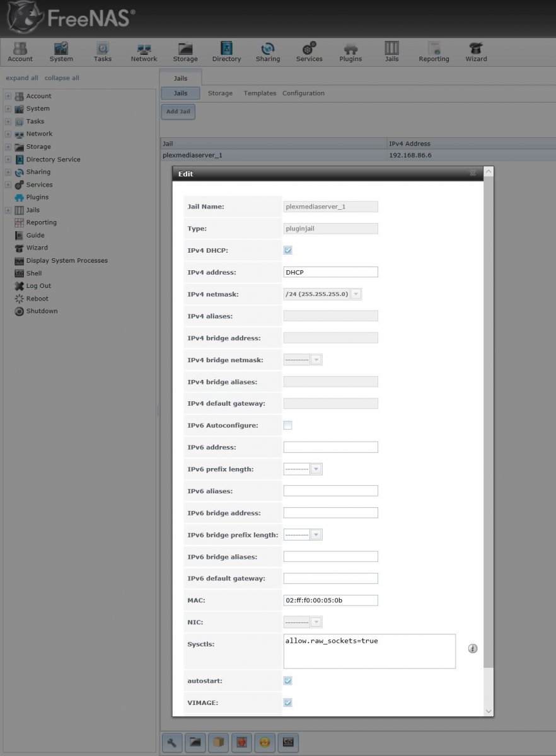556x756 pixels.
Task: Click the 192.168.86.6 address cell
Action: (410, 155)
